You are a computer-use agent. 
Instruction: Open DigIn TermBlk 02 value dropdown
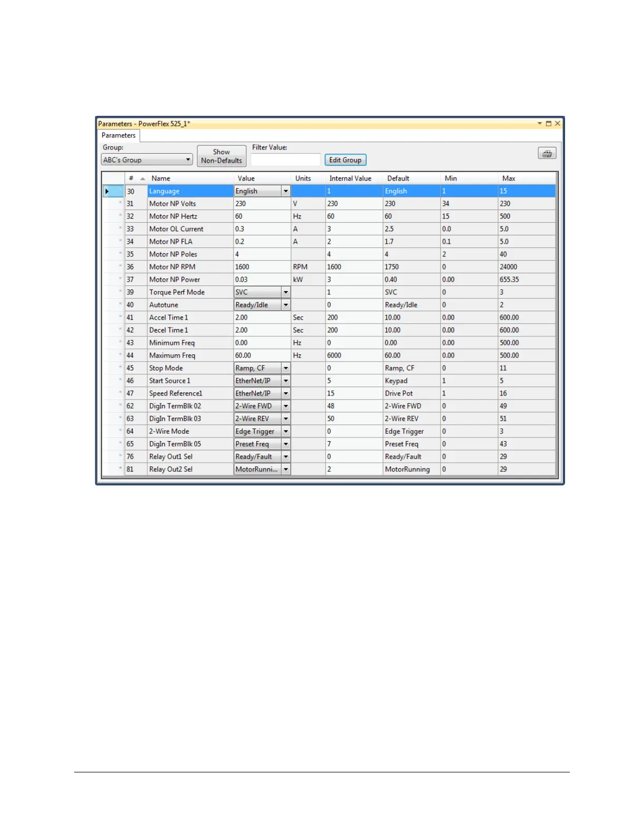[x=286, y=406]
